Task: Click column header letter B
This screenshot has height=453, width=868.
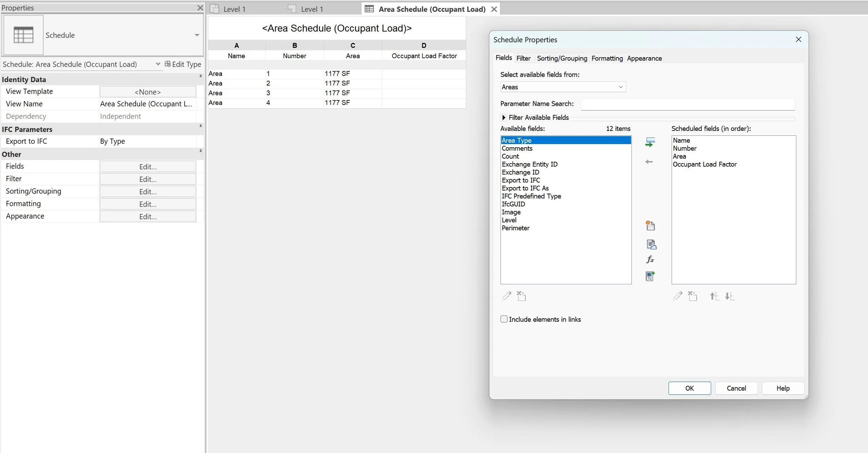Action: click(294, 45)
